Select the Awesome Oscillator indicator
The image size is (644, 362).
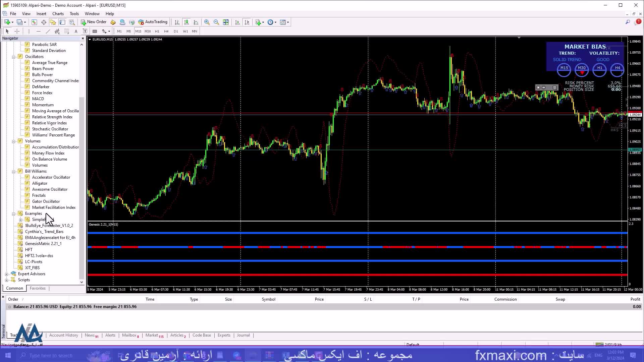pos(50,189)
